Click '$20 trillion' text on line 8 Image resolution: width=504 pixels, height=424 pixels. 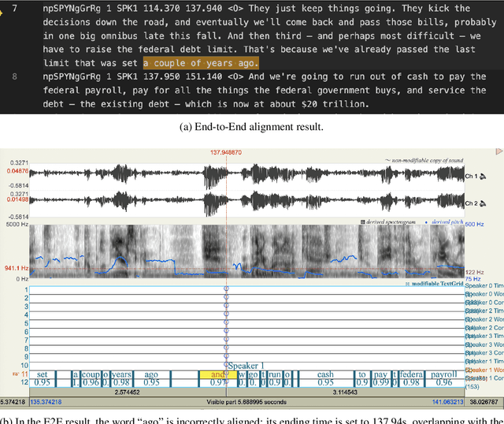pyautogui.click(x=335, y=104)
